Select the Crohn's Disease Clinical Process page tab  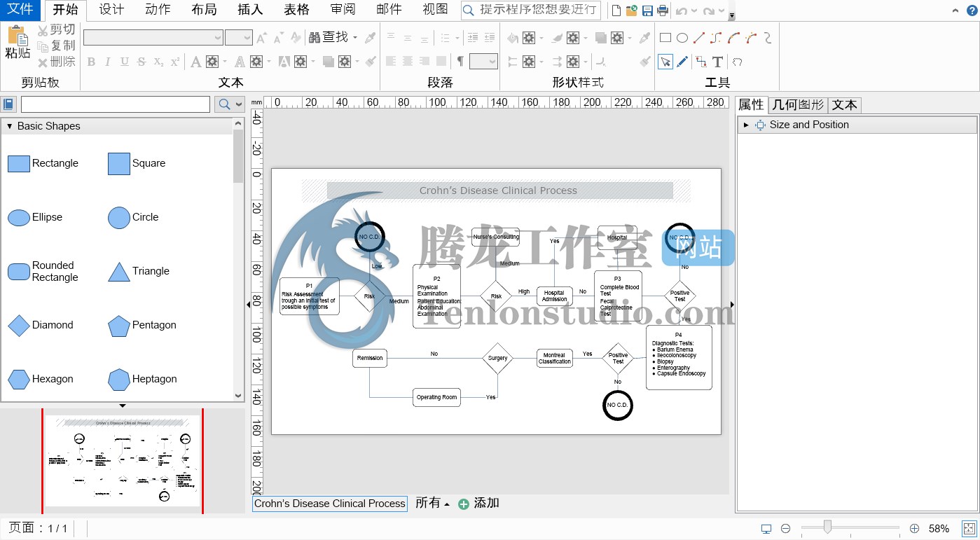pos(330,504)
